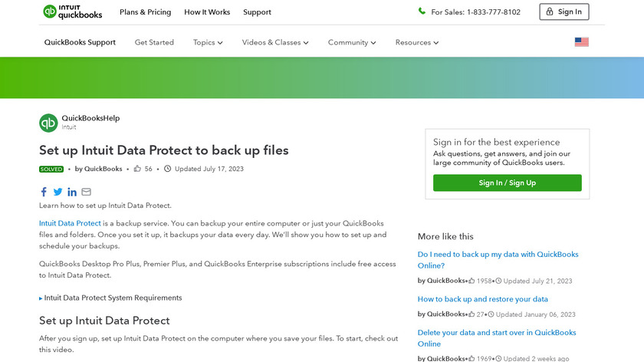Image resolution: width=644 pixels, height=362 pixels.
Task: Click the US flag region selector
Action: [582, 42]
